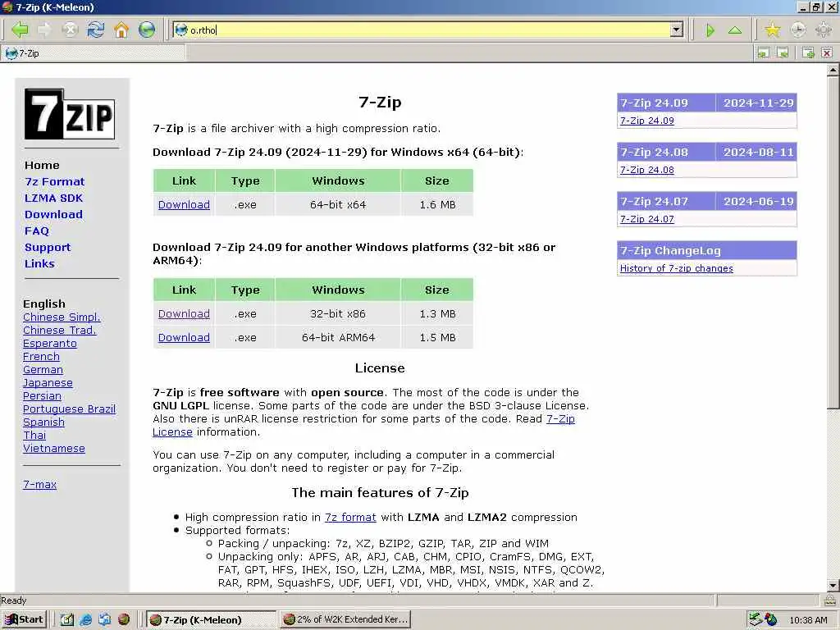Download the 64-bit ARM64 installer
Image resolution: width=840 pixels, height=630 pixels.
184,337
